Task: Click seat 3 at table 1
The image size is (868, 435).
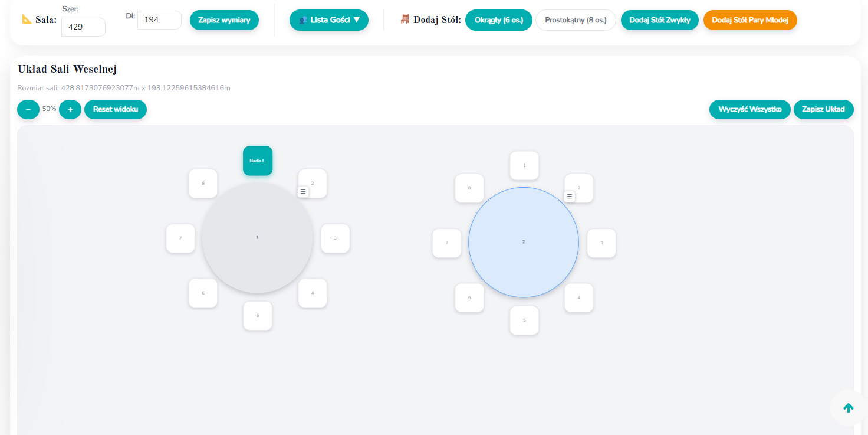Action: coord(335,238)
